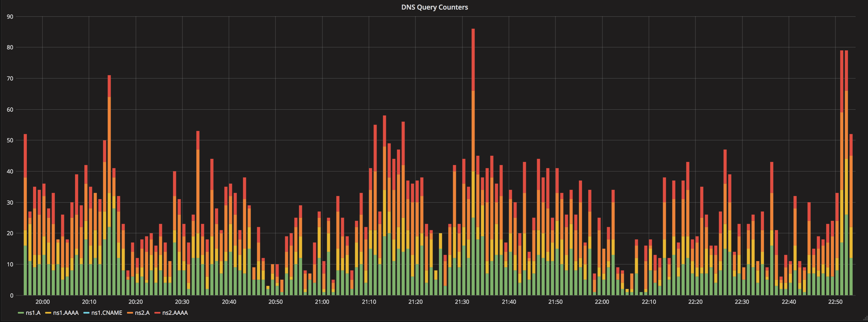The width and height of the screenshot is (868, 322).
Task: Click the green ns1.A legend color swatch
Action: click(21, 313)
